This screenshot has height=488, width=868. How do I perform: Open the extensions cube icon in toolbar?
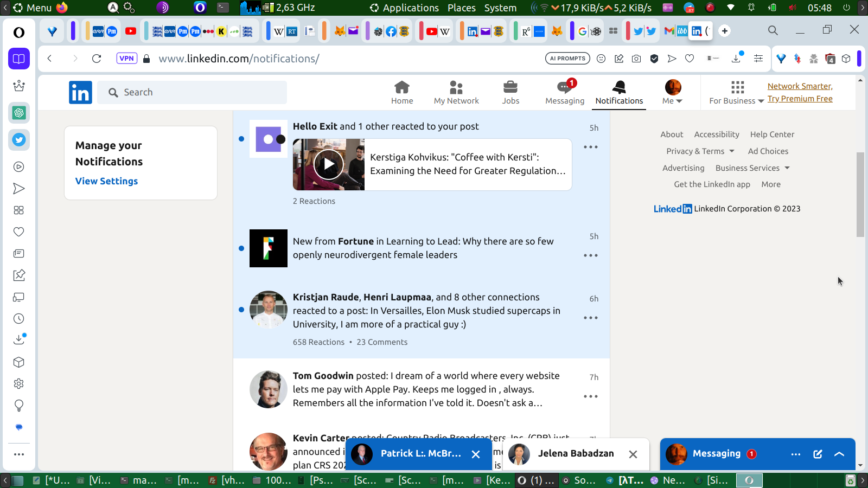coord(846,59)
